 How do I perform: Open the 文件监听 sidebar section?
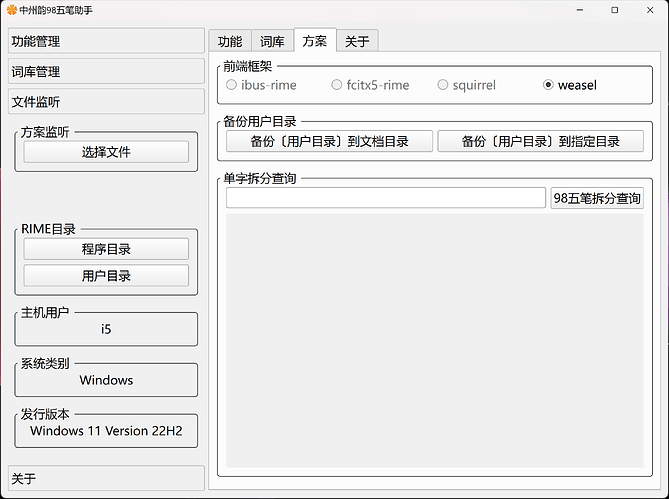click(x=106, y=102)
